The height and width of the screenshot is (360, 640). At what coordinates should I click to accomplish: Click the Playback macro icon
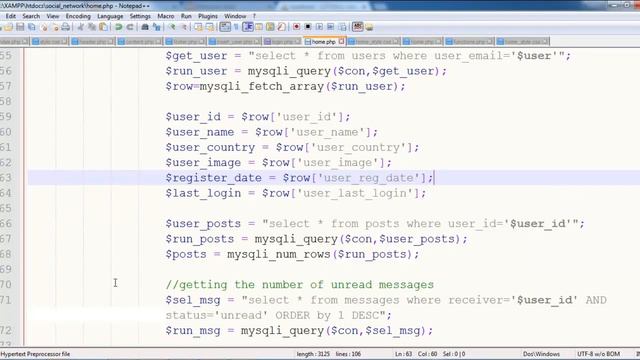[x=319, y=27]
